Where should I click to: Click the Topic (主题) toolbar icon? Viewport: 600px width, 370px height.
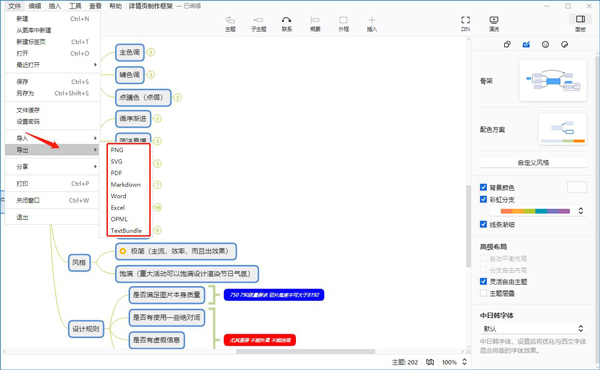(230, 24)
